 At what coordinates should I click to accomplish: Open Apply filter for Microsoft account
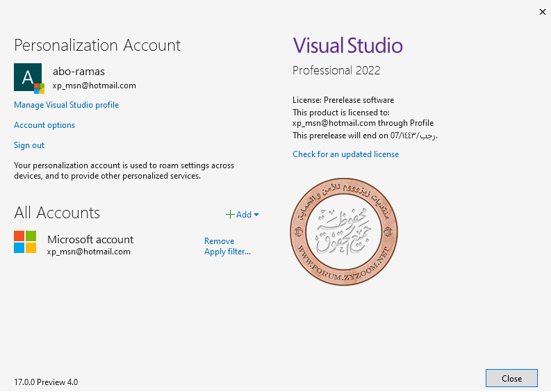tap(227, 252)
